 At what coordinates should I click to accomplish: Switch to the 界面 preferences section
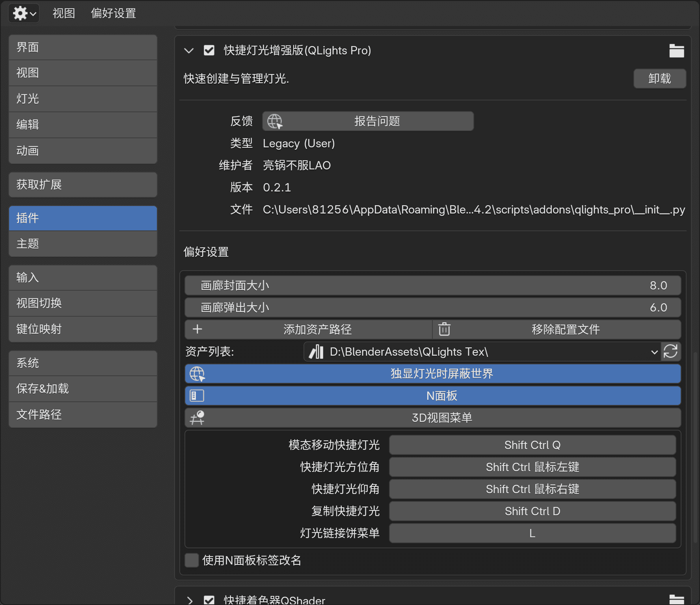point(83,47)
